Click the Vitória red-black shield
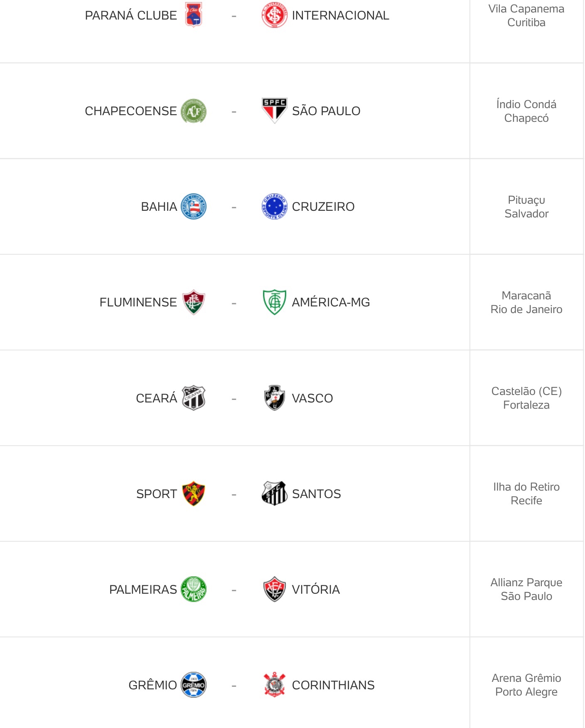This screenshot has height=728, width=585. (x=275, y=589)
